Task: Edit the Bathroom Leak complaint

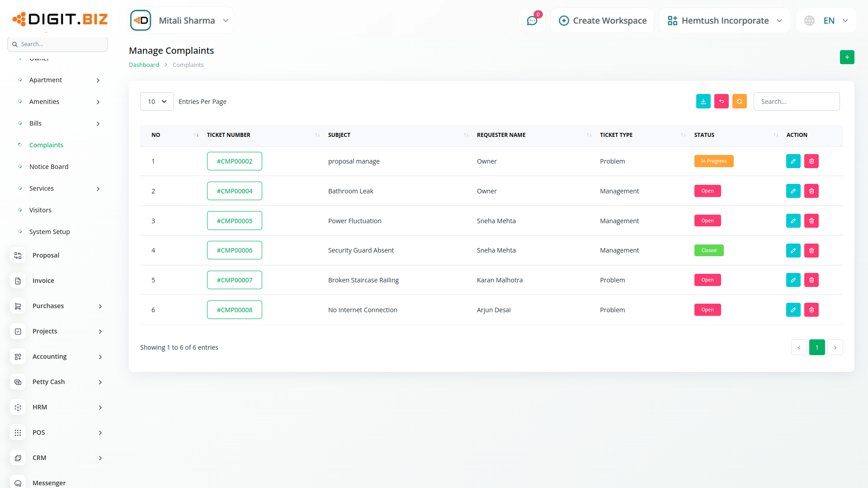Action: click(x=793, y=191)
